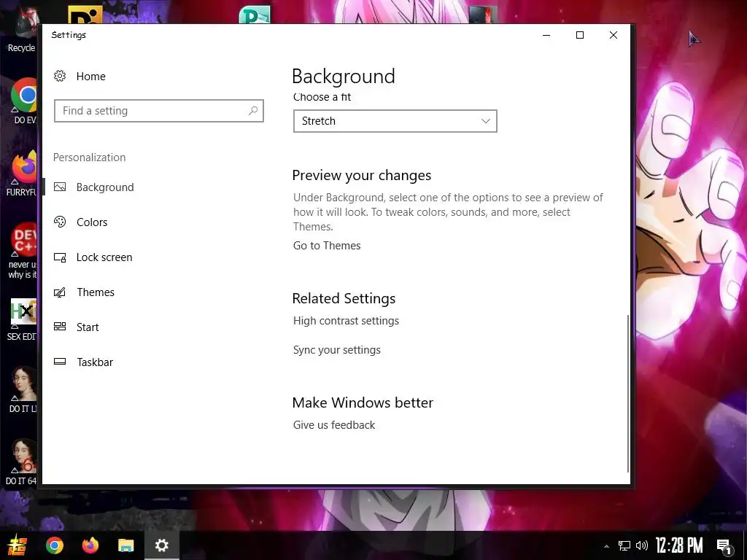
Task: Close the Settings window
Action: tap(614, 35)
